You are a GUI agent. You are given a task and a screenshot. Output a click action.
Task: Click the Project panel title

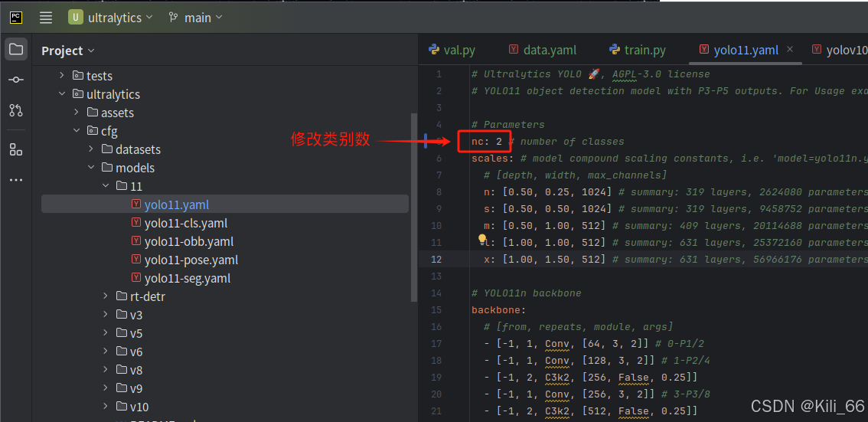(x=62, y=51)
